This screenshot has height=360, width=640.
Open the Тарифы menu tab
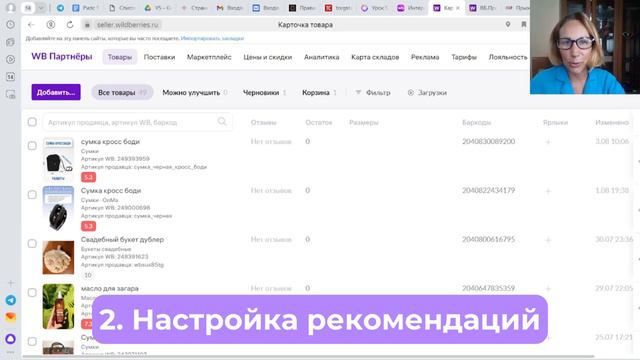coord(464,57)
